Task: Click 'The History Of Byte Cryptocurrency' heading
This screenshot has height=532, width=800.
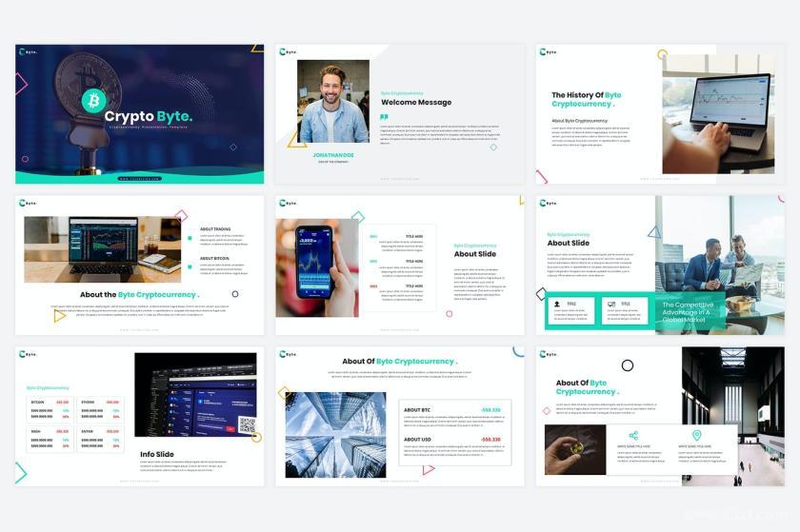Action: [x=587, y=100]
